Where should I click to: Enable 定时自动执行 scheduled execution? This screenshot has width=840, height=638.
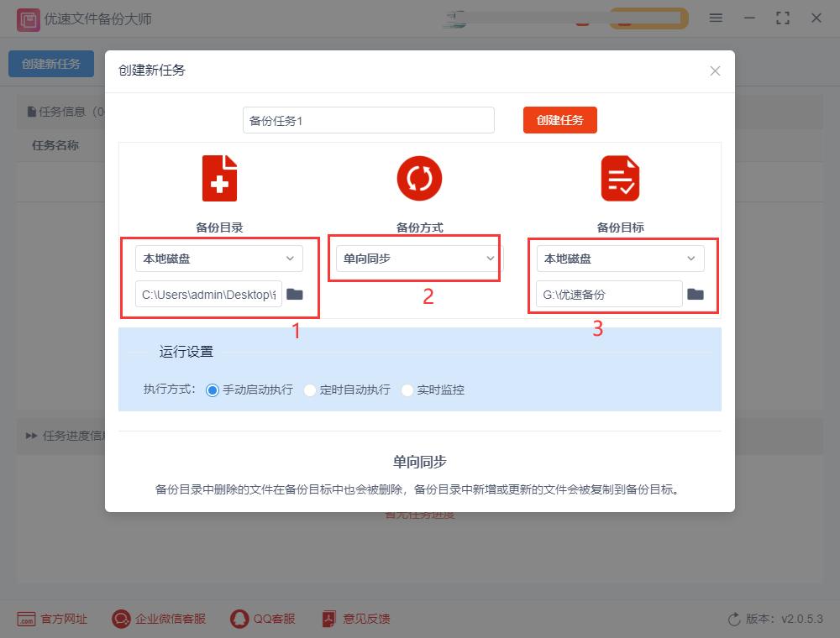[310, 390]
